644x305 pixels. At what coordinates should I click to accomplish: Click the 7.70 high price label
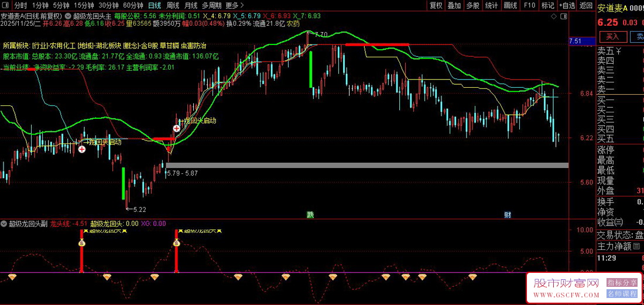point(321,35)
